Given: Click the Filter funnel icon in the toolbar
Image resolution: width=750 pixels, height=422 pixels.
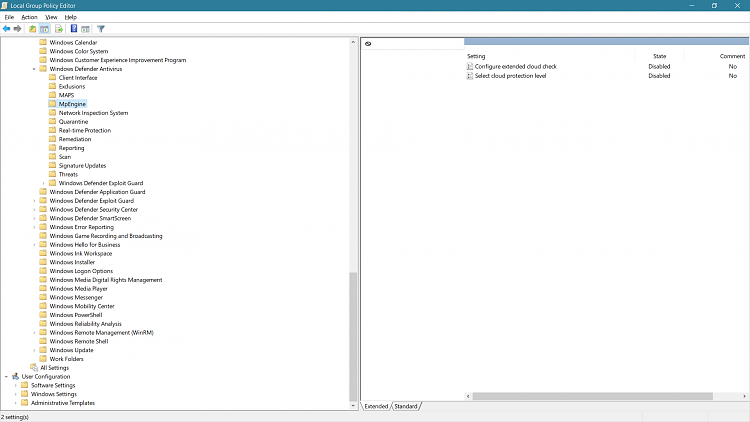Looking at the screenshot, I should (101, 29).
